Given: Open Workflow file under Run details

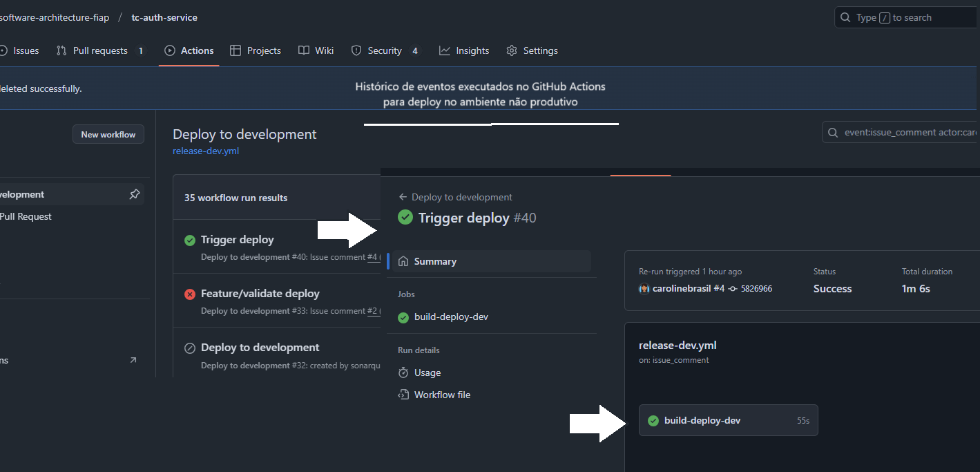Looking at the screenshot, I should click(x=442, y=395).
